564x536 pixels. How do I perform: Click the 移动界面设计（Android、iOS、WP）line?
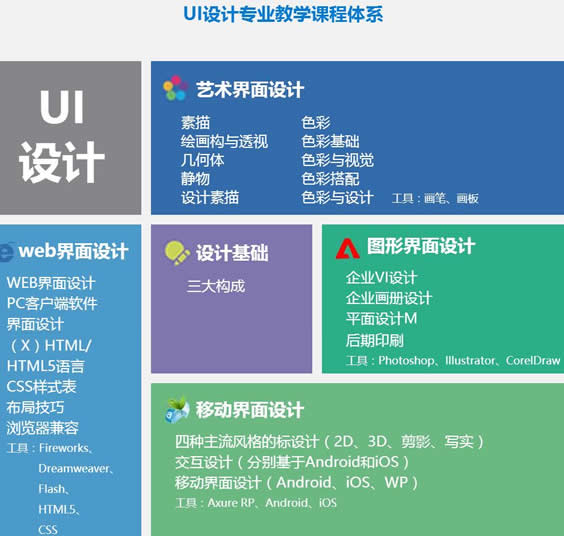pos(296,483)
